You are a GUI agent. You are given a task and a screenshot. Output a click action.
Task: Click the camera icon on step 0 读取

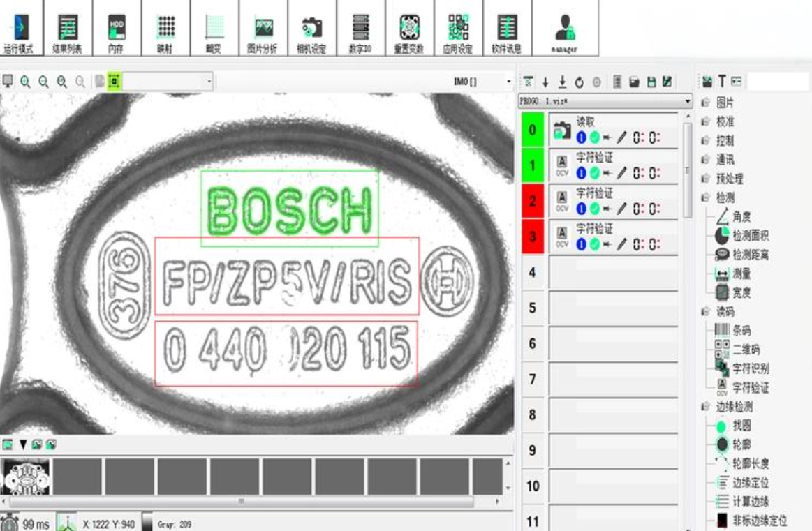pyautogui.click(x=561, y=130)
